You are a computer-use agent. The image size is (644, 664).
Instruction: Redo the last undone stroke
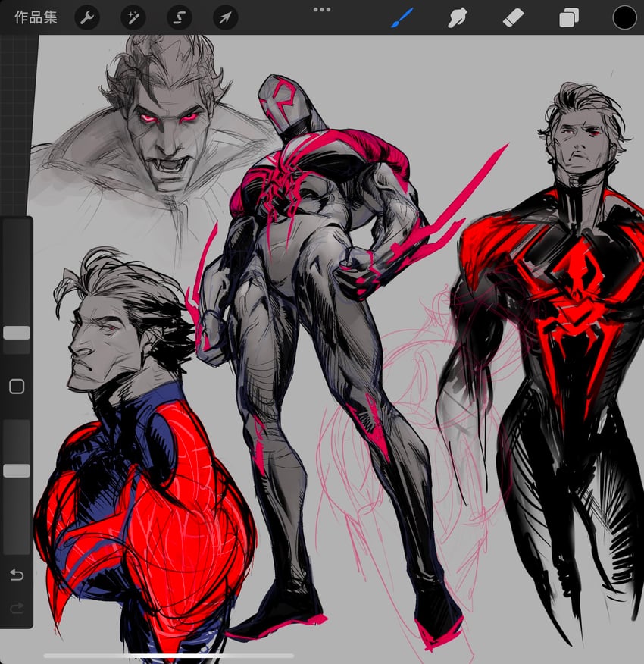[17, 609]
